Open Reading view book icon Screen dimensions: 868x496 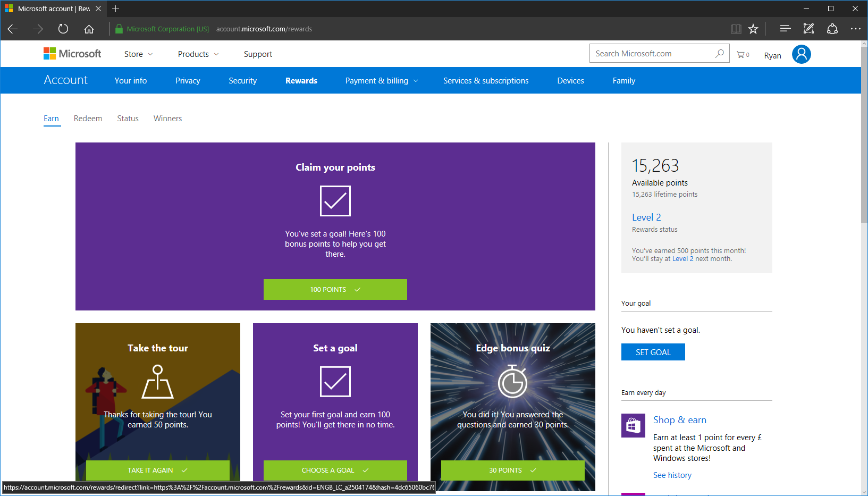[736, 29]
